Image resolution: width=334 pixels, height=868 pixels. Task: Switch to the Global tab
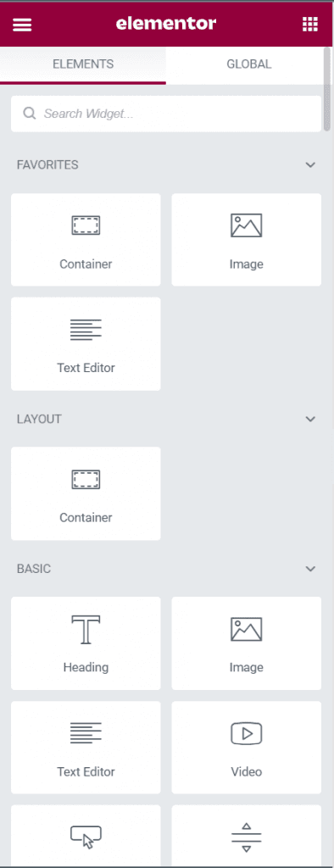248,64
